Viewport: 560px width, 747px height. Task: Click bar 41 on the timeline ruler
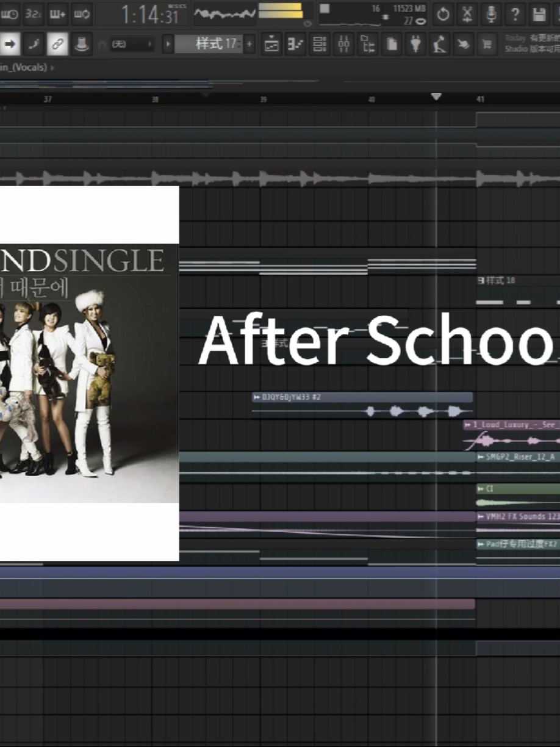tap(481, 99)
